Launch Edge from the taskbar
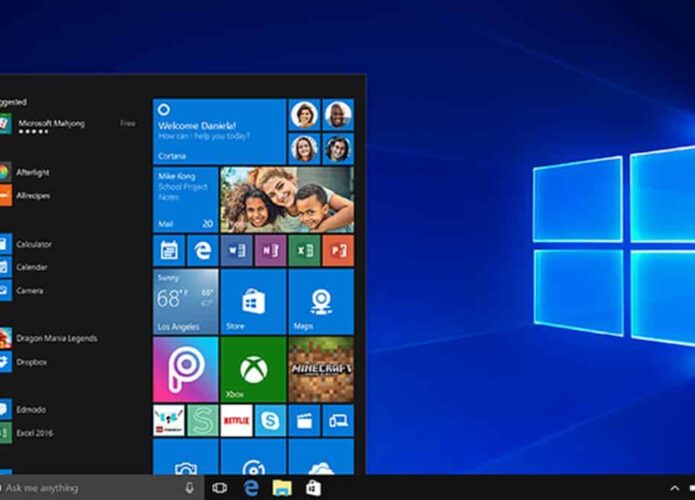 251,488
